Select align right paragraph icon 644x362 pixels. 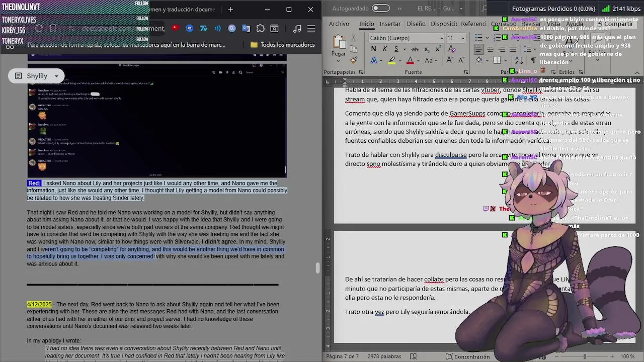coord(501,49)
